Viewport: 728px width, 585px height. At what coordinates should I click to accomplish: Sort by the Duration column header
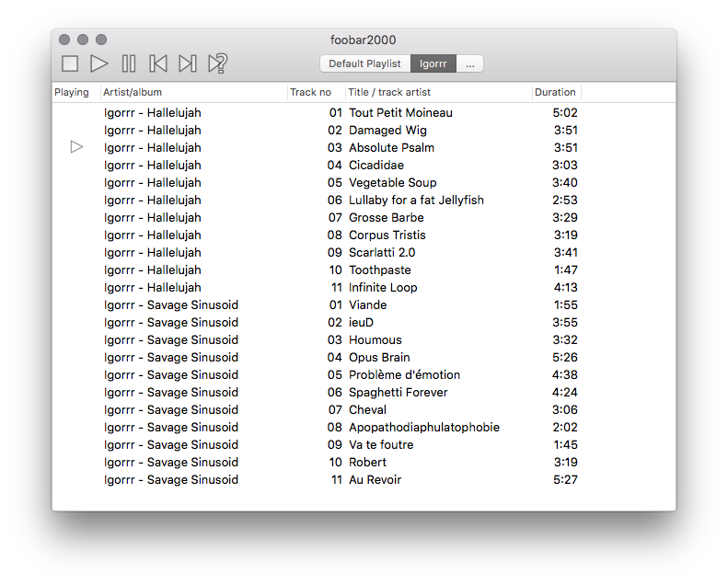coord(555,92)
